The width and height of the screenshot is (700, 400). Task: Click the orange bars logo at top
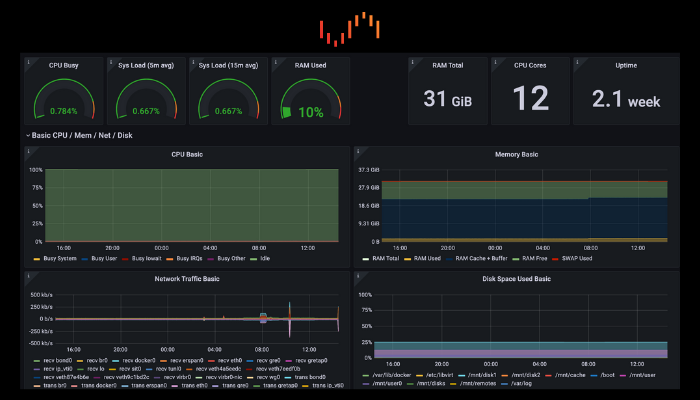tap(349, 29)
